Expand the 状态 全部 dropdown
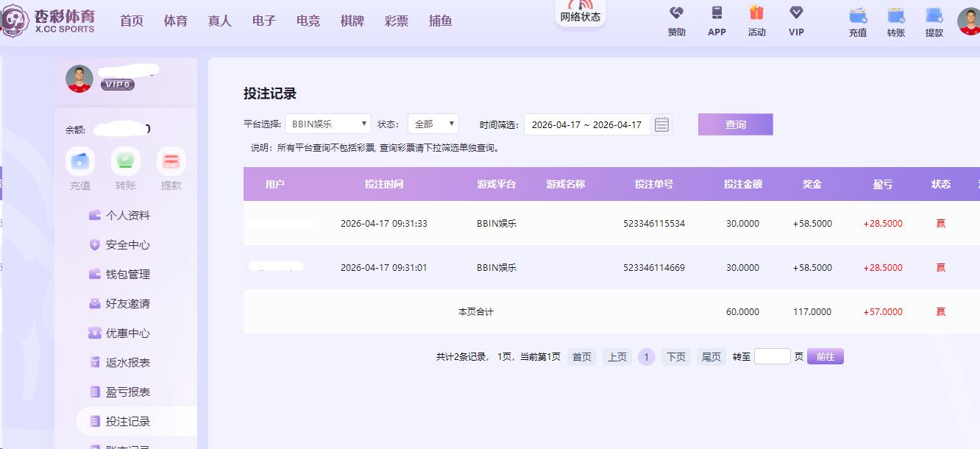Image resolution: width=980 pixels, height=449 pixels. click(x=433, y=124)
